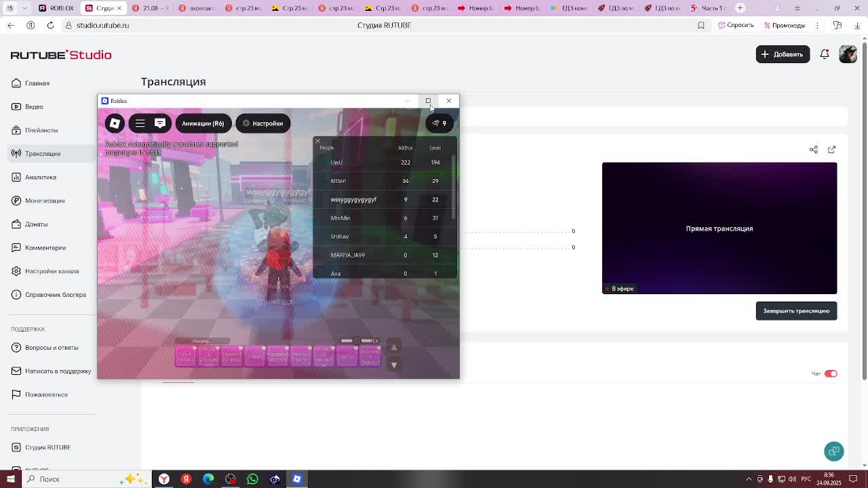Click the Донаты gift icon
The image size is (868, 488).
(x=16, y=224)
